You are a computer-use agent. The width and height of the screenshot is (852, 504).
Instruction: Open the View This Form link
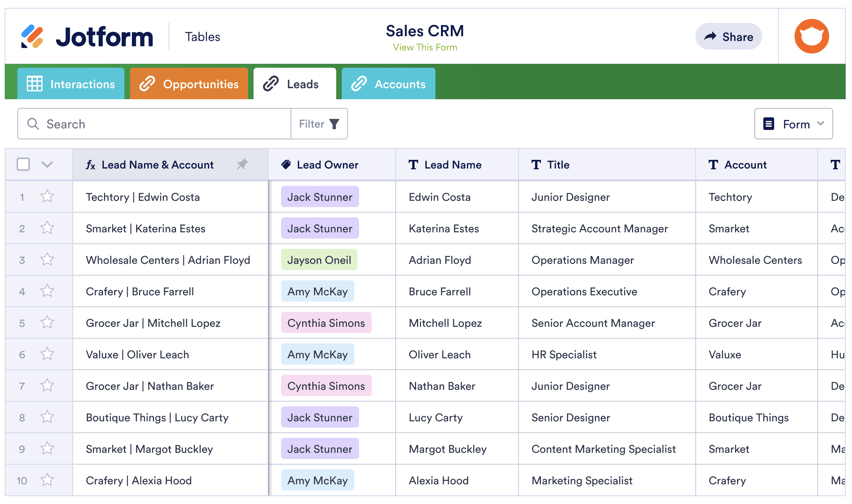tap(425, 47)
